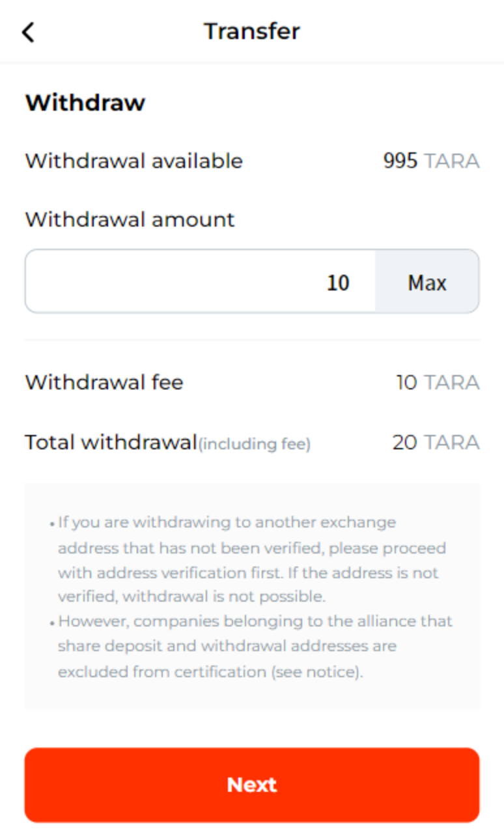Click the Withdrawal available label
504x840 pixels.
[x=133, y=161]
